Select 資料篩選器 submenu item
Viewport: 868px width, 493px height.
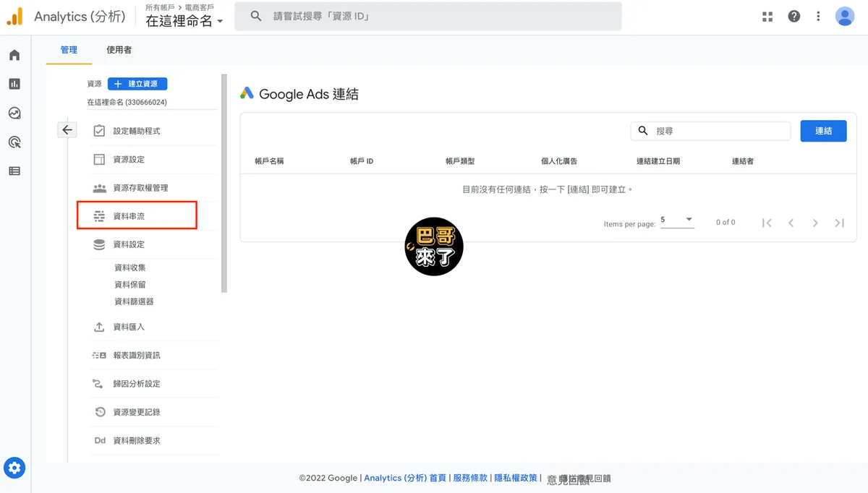(x=134, y=301)
